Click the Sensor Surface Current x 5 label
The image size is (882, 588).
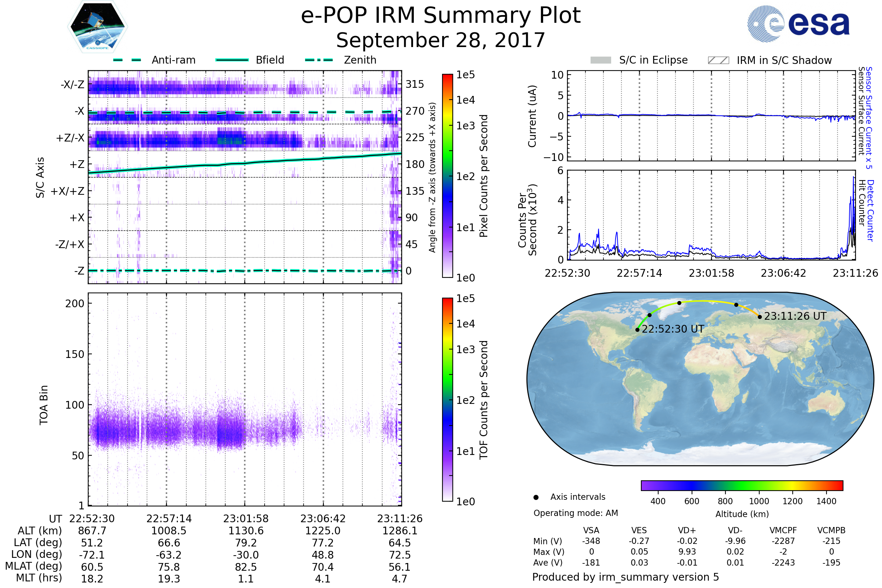868,118
